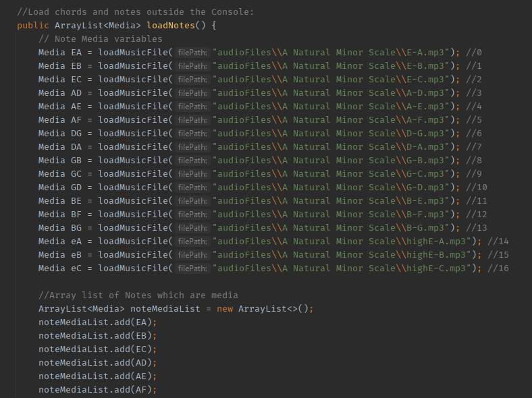Click the noteMediaList variable in its declaration
Viewport: 532px width, 398px height.
pyautogui.click(x=163, y=309)
